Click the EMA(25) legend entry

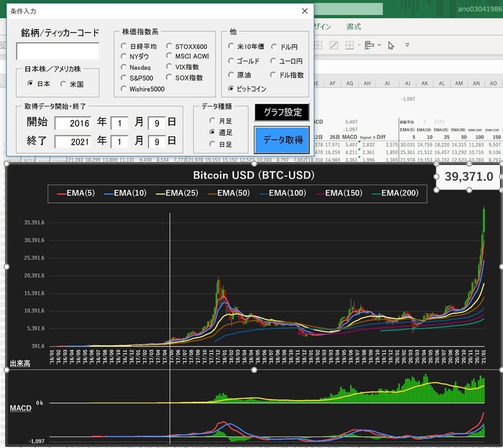177,193
